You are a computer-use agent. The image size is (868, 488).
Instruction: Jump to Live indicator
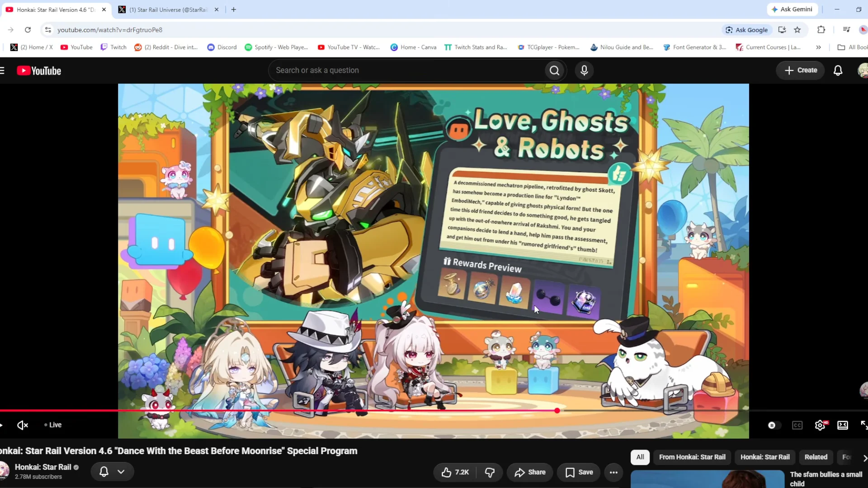click(53, 425)
